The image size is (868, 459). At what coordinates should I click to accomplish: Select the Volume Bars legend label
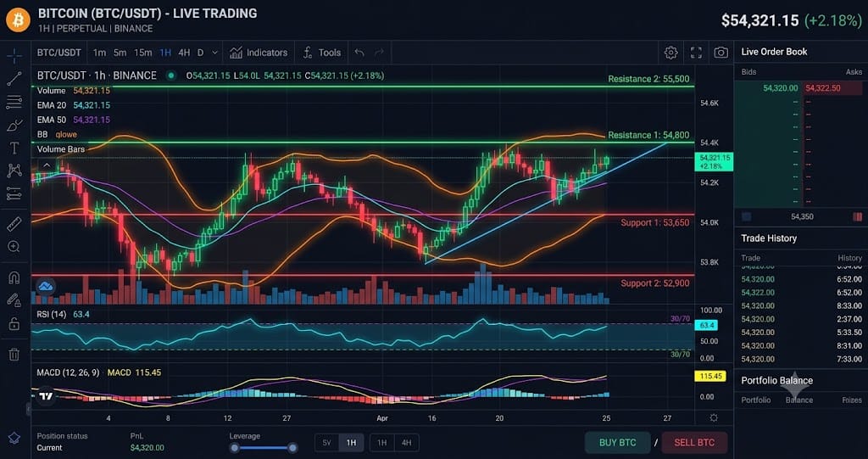coord(61,149)
